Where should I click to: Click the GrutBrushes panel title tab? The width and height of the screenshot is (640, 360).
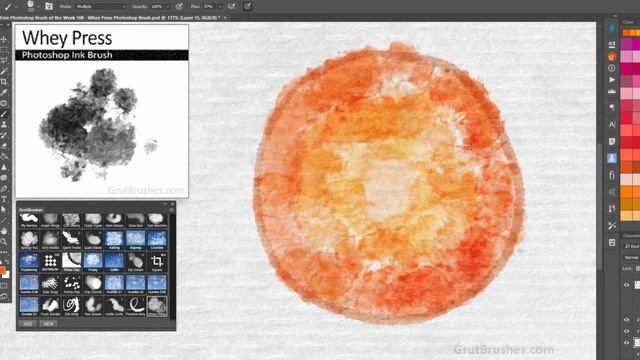[x=31, y=210]
